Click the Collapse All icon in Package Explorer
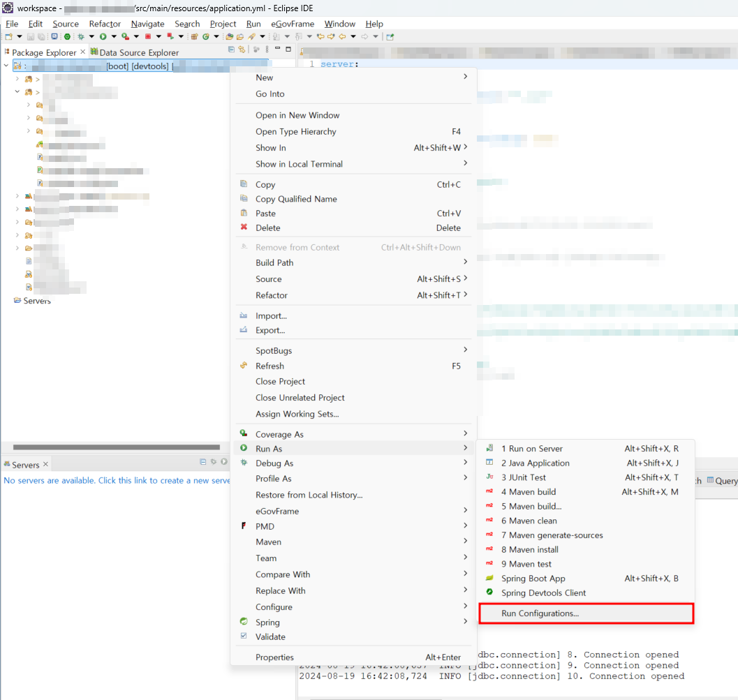The height and width of the screenshot is (700, 738). [231, 49]
